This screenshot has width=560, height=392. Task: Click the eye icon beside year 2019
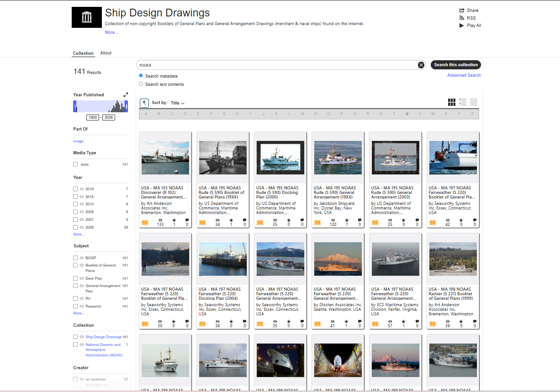tap(82, 189)
